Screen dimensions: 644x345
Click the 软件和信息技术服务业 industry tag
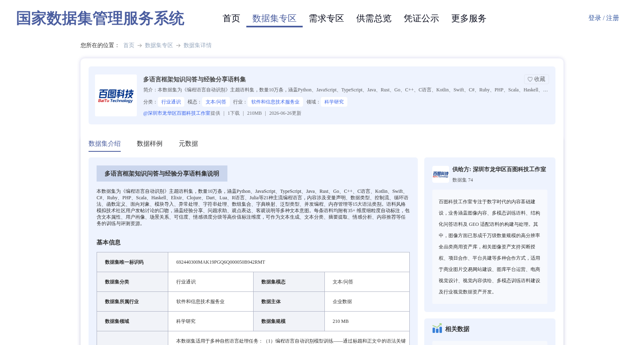276,102
